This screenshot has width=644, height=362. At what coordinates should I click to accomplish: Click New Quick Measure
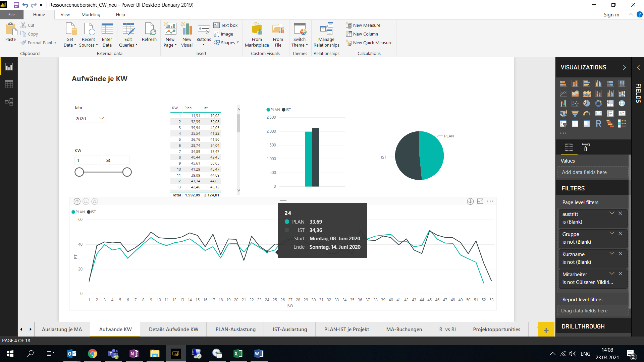[369, 43]
